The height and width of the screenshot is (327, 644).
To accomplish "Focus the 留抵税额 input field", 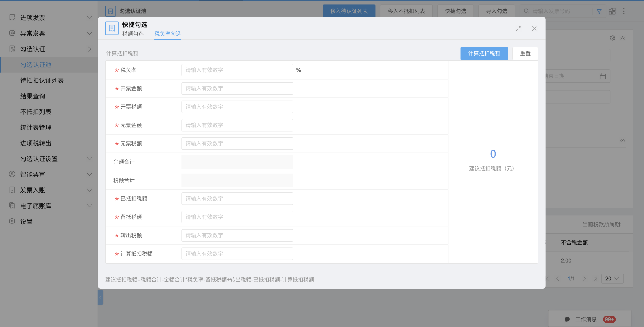I will [237, 217].
